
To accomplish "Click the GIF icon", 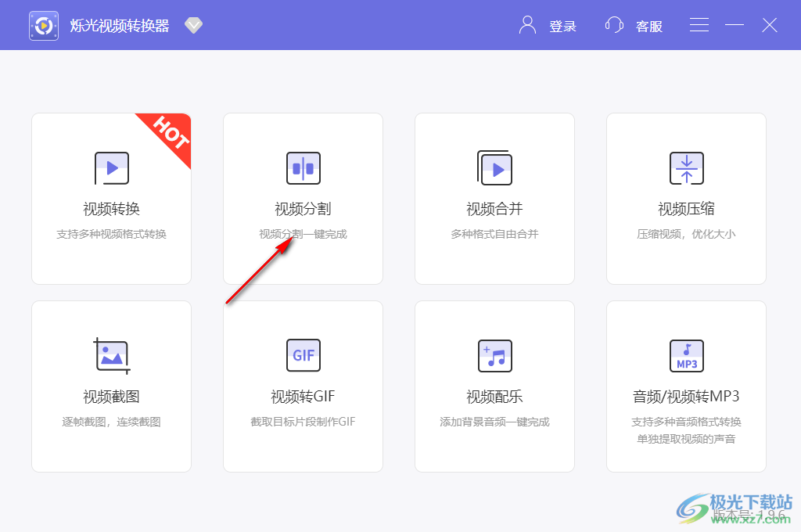I will (x=304, y=355).
